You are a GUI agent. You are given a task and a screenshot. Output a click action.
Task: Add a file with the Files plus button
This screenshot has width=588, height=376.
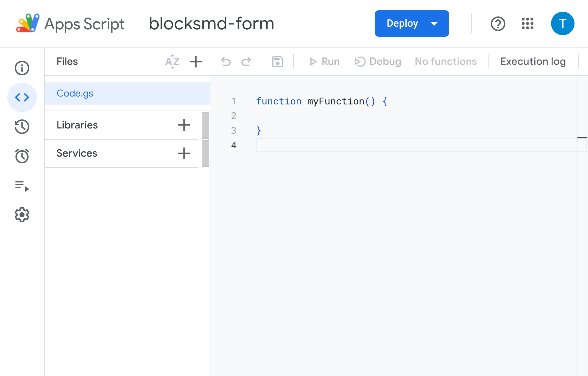pyautogui.click(x=196, y=62)
